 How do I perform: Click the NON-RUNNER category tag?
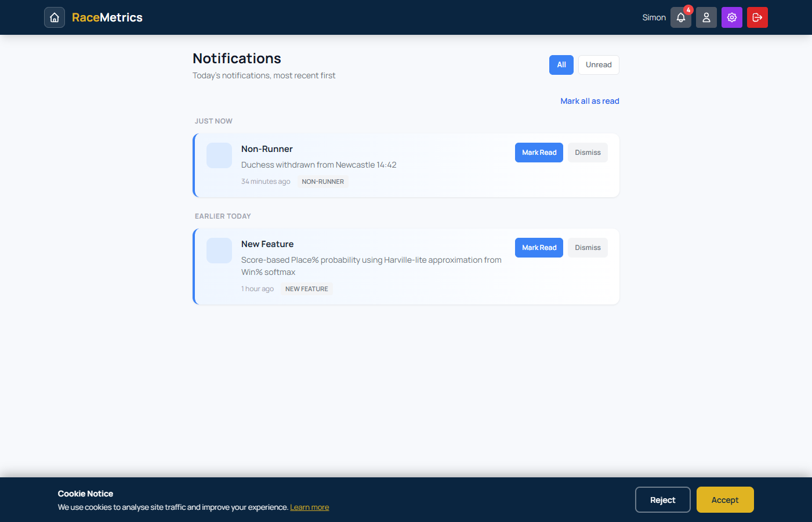coord(322,182)
